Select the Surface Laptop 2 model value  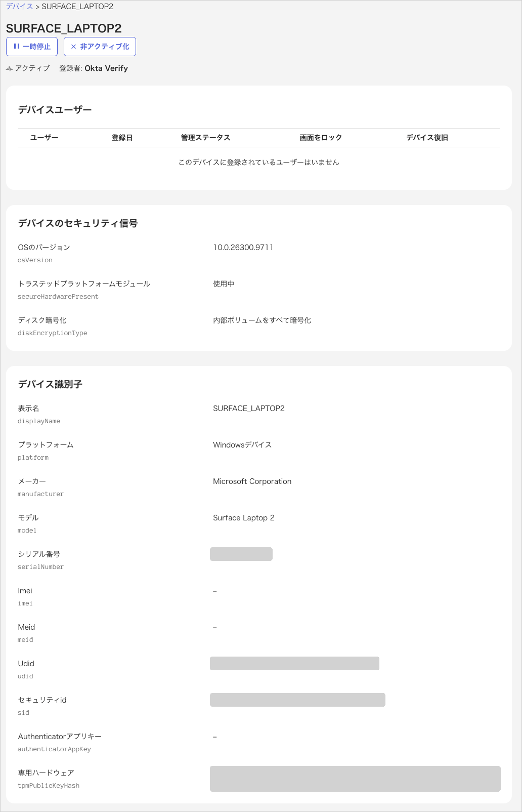click(244, 518)
